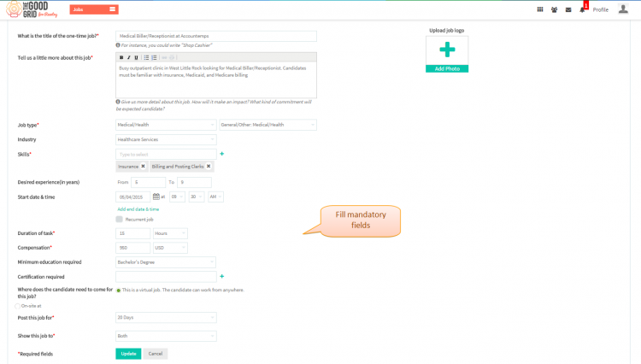Click the Add Photo button
The height and width of the screenshot is (364, 641).
(x=447, y=68)
